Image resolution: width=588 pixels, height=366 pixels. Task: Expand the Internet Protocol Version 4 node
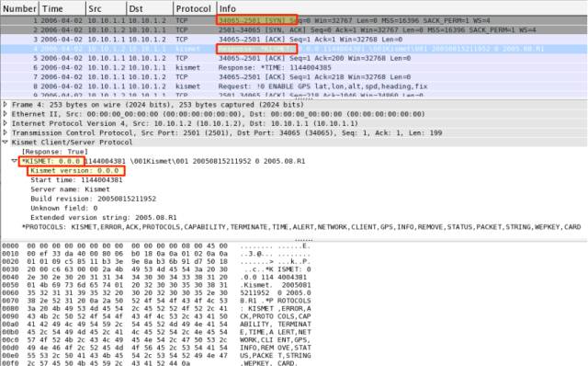pyautogui.click(x=6, y=123)
